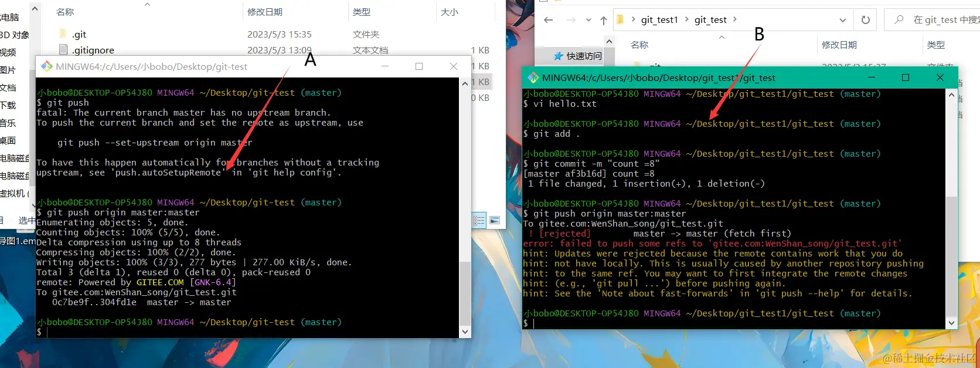This screenshot has height=368, width=980.
Task: Click Git Bash icon in git_test1/git_test window
Action: (x=533, y=77)
